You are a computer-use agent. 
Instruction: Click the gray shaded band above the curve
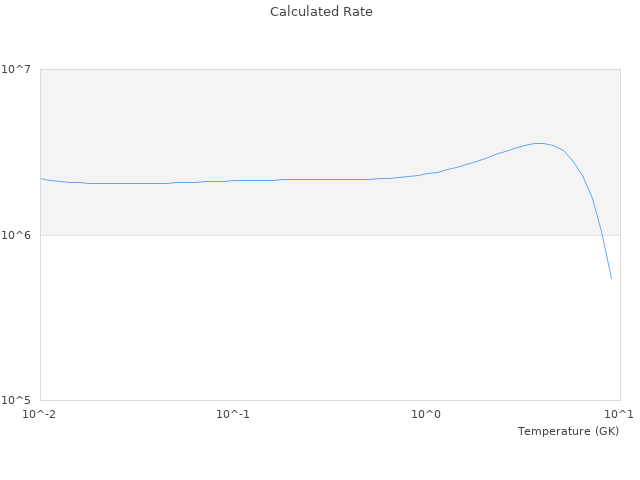(300, 120)
